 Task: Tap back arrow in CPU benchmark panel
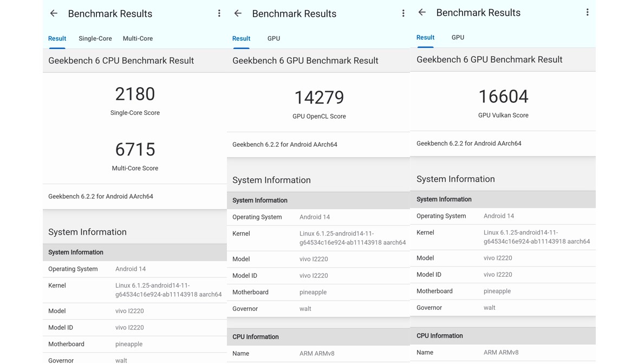pyautogui.click(x=54, y=14)
